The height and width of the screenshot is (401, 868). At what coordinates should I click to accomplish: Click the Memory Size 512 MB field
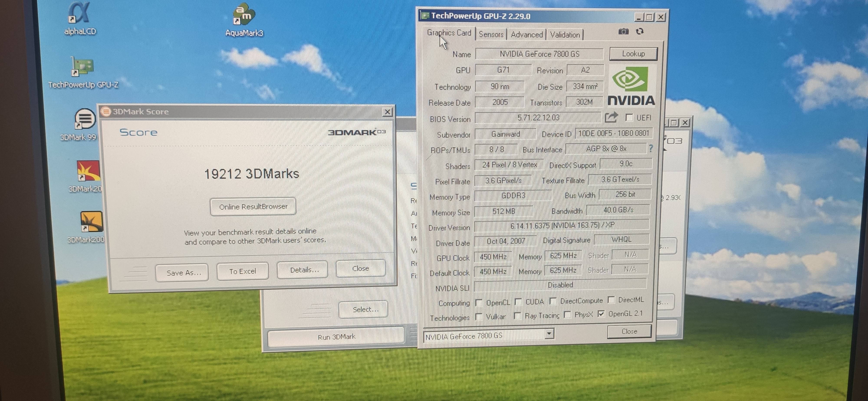click(x=503, y=211)
